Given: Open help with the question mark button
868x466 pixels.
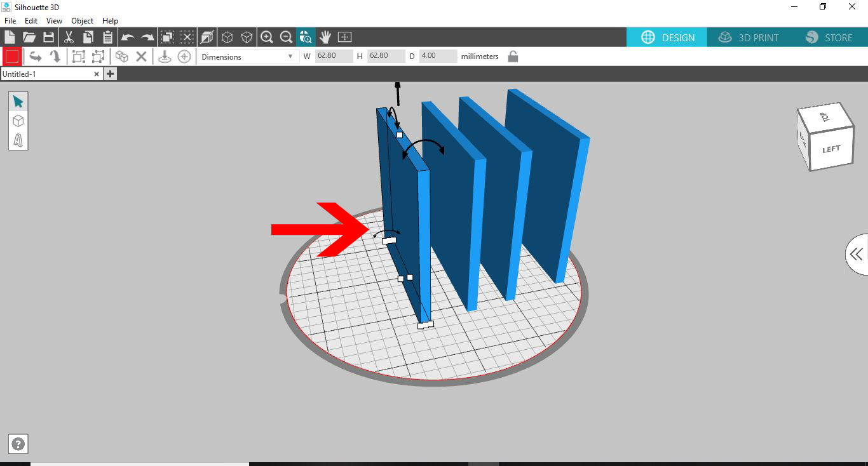Looking at the screenshot, I should [x=18, y=444].
